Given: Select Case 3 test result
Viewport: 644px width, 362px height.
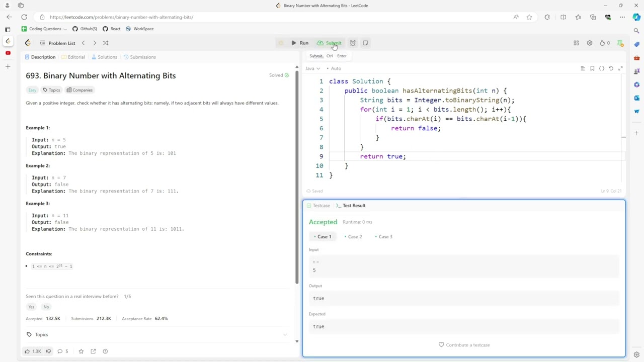Looking at the screenshot, I should pyautogui.click(x=384, y=236).
